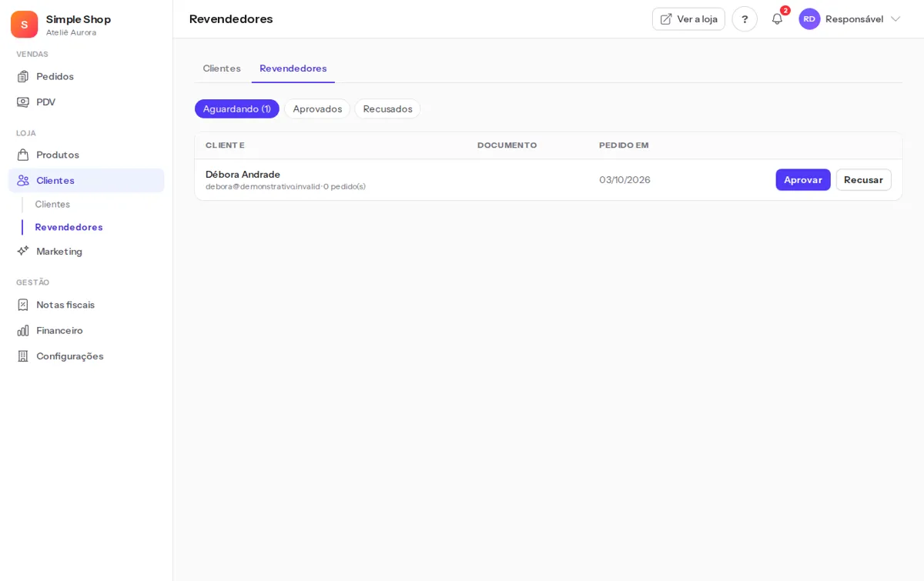Click the Produtos bag icon
The image size is (924, 581).
(x=23, y=155)
